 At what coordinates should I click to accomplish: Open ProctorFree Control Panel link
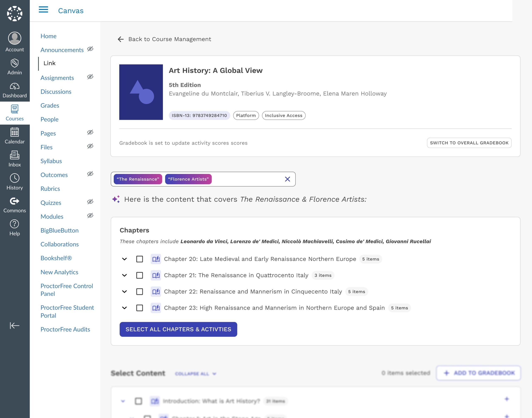pyautogui.click(x=66, y=290)
